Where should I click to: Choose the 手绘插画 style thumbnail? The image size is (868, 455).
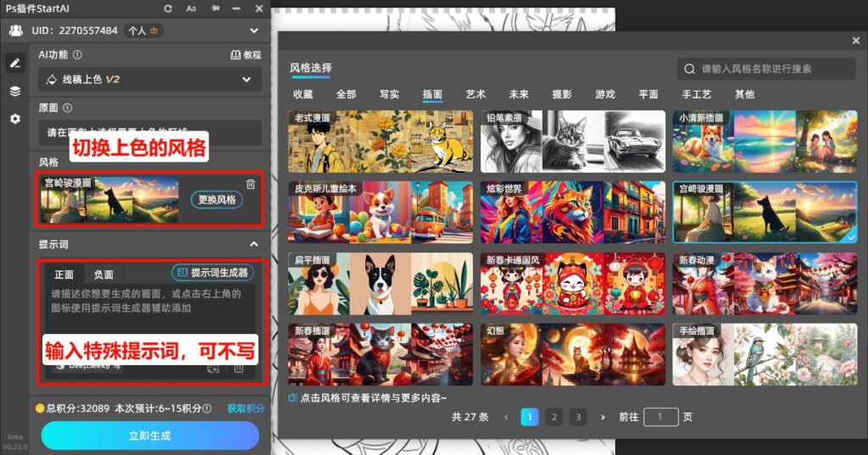click(x=765, y=354)
